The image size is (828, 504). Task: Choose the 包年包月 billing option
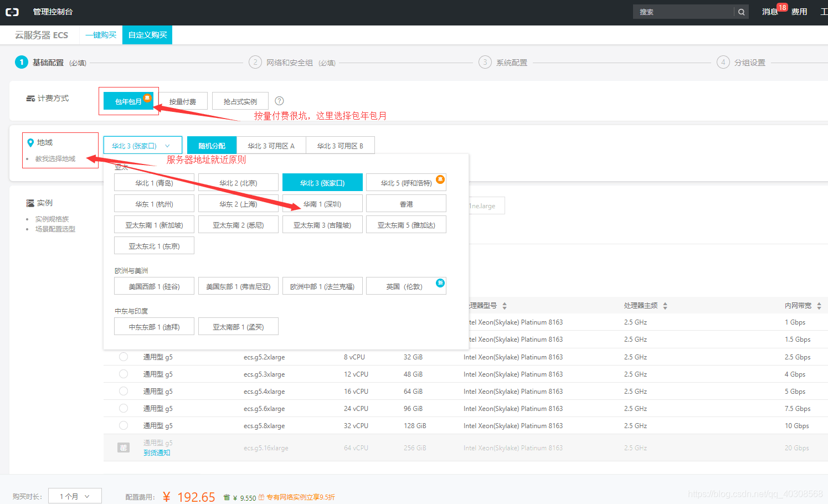[128, 101]
